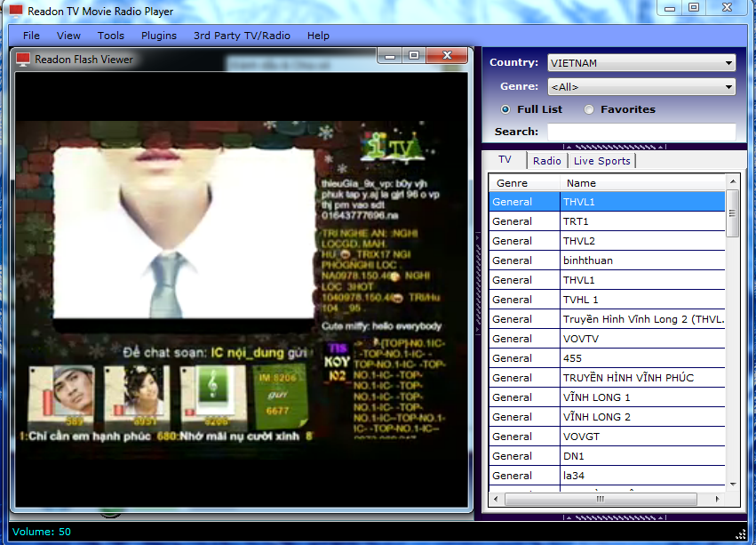Screen dimensions: 756x545
Task: Select the VOVTV channel row
Action: (607, 339)
